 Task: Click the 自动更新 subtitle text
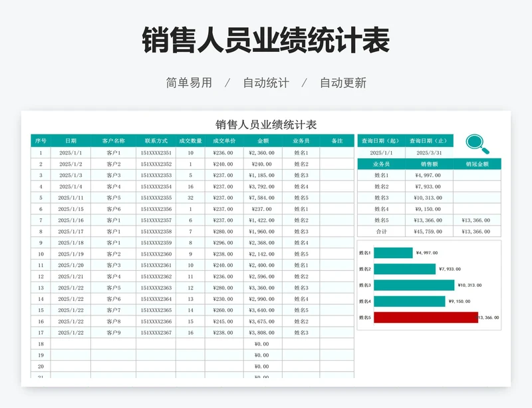(x=343, y=83)
